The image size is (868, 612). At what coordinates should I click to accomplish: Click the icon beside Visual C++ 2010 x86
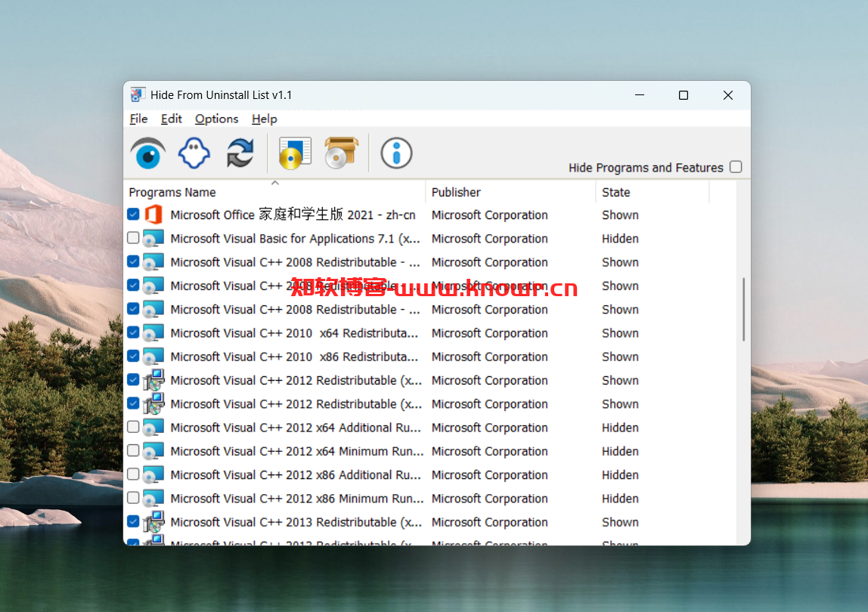(153, 357)
